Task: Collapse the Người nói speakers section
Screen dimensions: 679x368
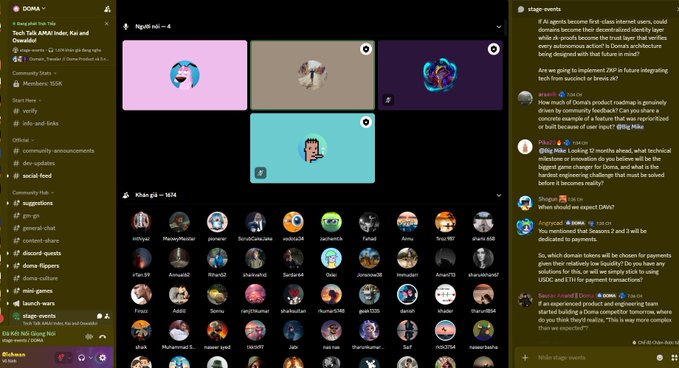Action: tap(499, 26)
